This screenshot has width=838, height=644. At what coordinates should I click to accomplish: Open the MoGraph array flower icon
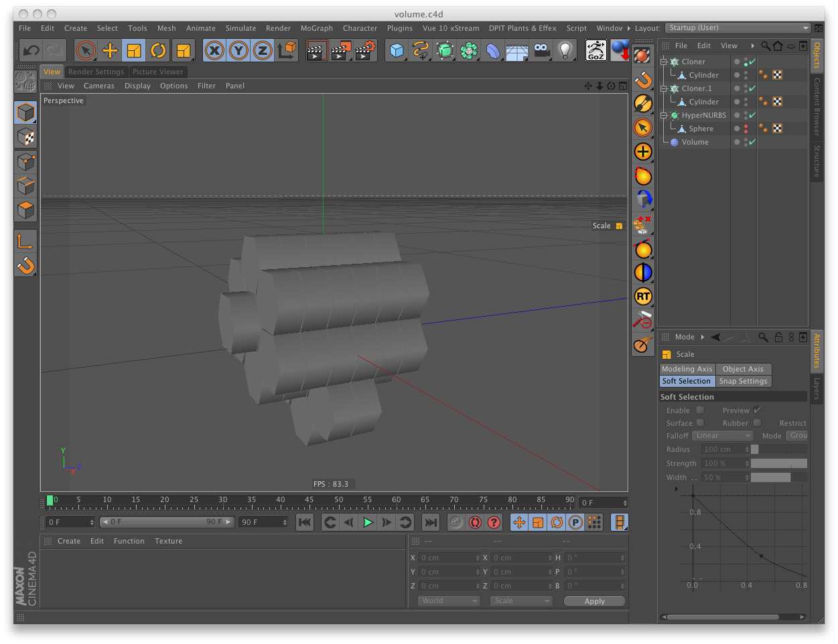[470, 50]
